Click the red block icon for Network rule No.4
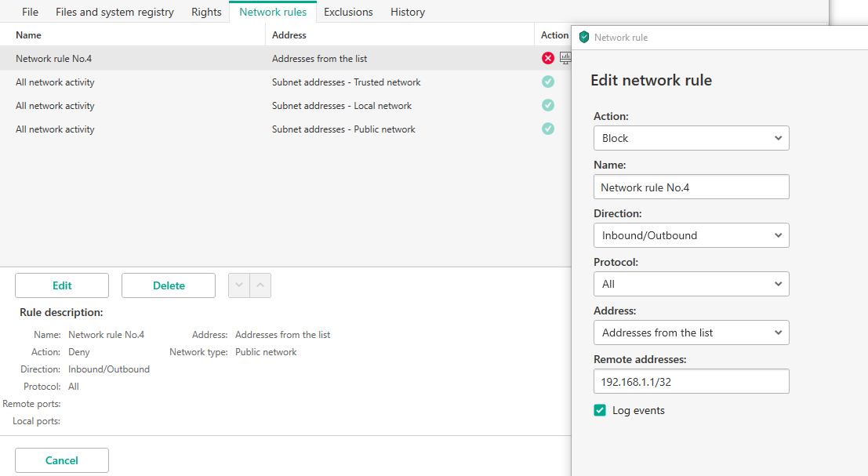868x476 pixels. (x=548, y=58)
